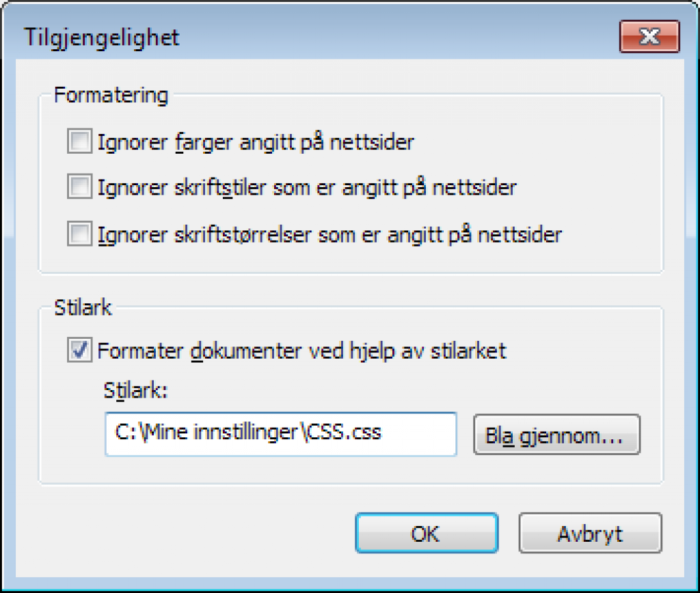This screenshot has width=700, height=593.
Task: Open the style sheet file browser
Action: 556,435
